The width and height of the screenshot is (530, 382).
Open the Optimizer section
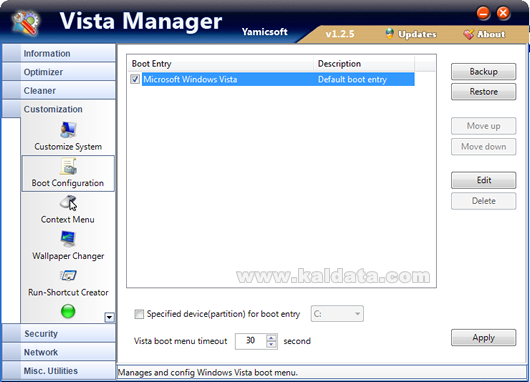[x=59, y=72]
